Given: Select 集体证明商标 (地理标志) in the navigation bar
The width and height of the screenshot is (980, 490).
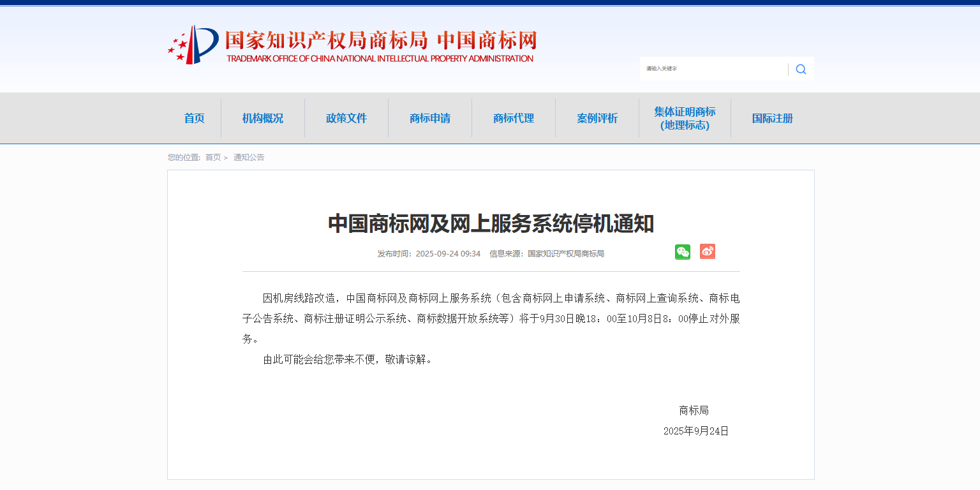Looking at the screenshot, I should tap(685, 118).
